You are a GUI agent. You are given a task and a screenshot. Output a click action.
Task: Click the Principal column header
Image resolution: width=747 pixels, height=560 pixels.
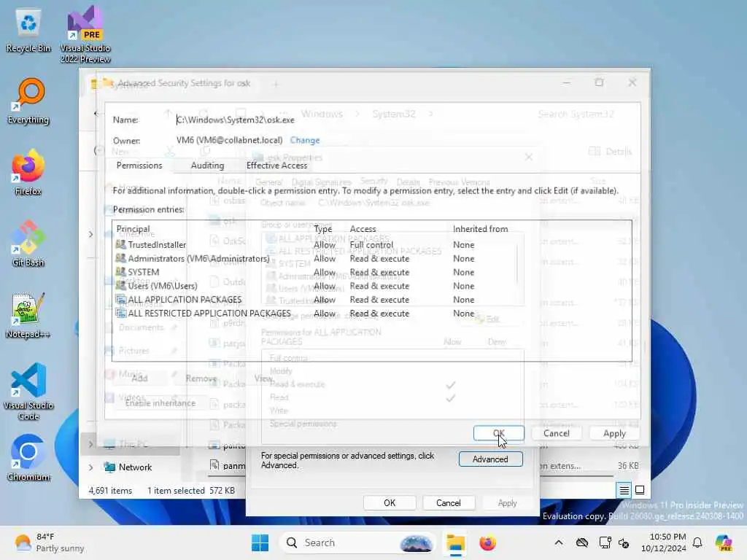click(x=133, y=229)
